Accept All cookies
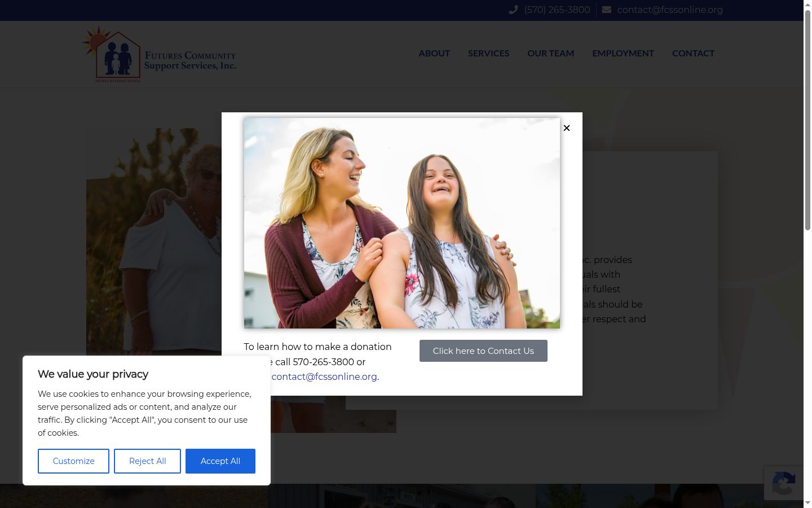 coord(220,461)
